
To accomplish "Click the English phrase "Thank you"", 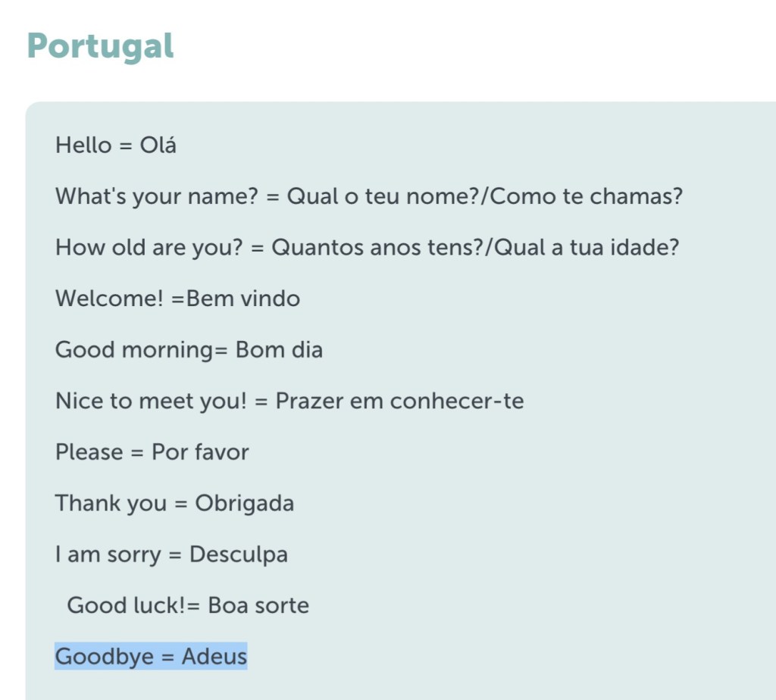I will point(111,503).
